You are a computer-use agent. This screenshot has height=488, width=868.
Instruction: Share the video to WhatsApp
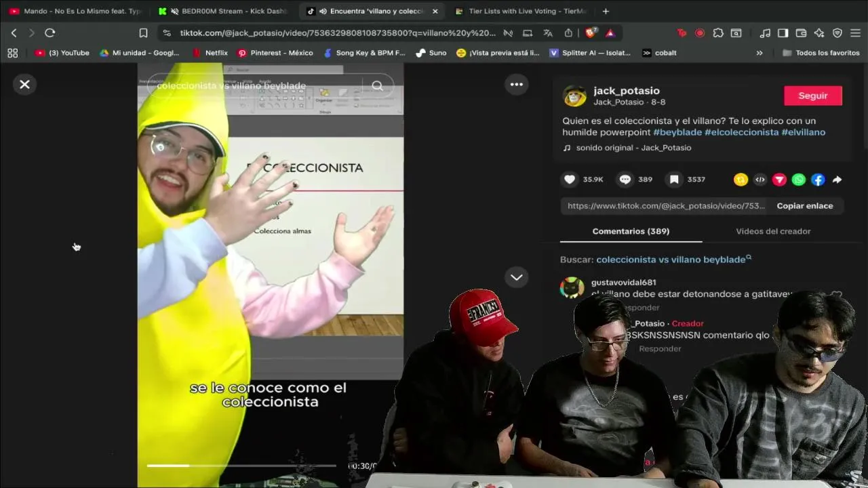(799, 180)
